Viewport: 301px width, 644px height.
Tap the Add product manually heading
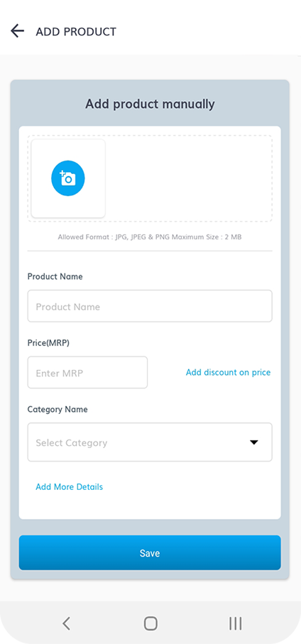(150, 104)
